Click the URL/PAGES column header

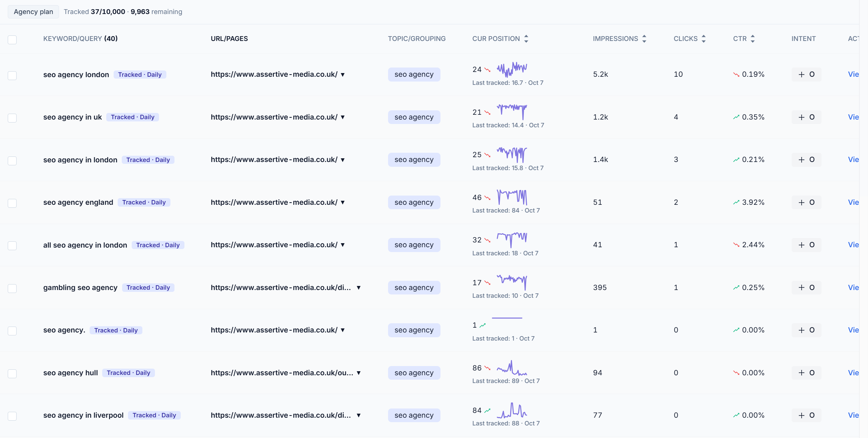(x=229, y=39)
